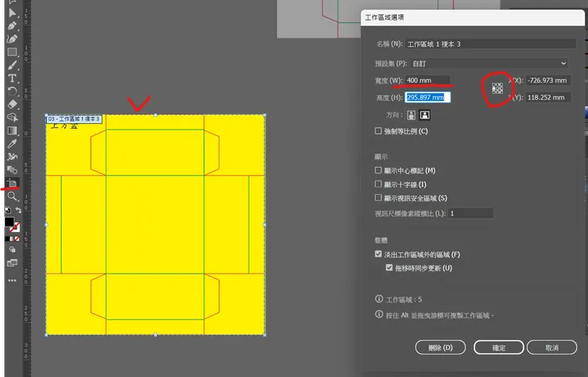
Task: Choose portrait orientation for the artboard
Action: click(412, 115)
